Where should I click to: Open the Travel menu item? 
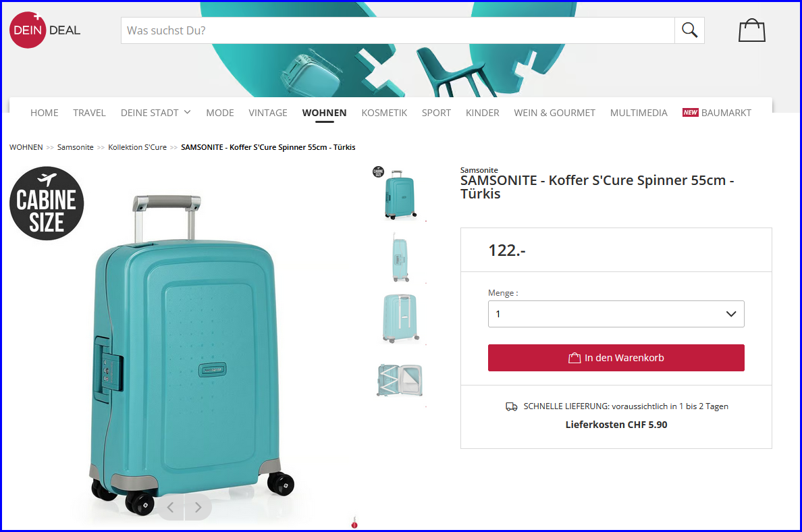[x=89, y=113]
